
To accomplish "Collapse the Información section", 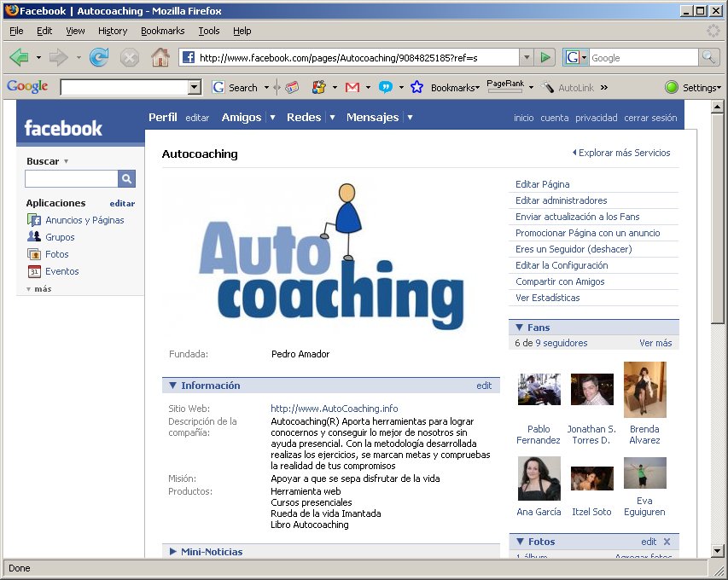I will pos(172,386).
